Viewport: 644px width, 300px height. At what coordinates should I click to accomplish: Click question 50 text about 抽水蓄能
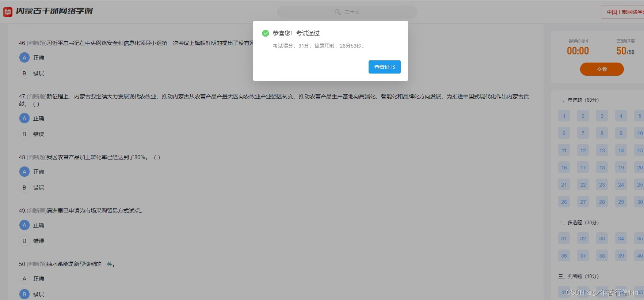pos(68,264)
